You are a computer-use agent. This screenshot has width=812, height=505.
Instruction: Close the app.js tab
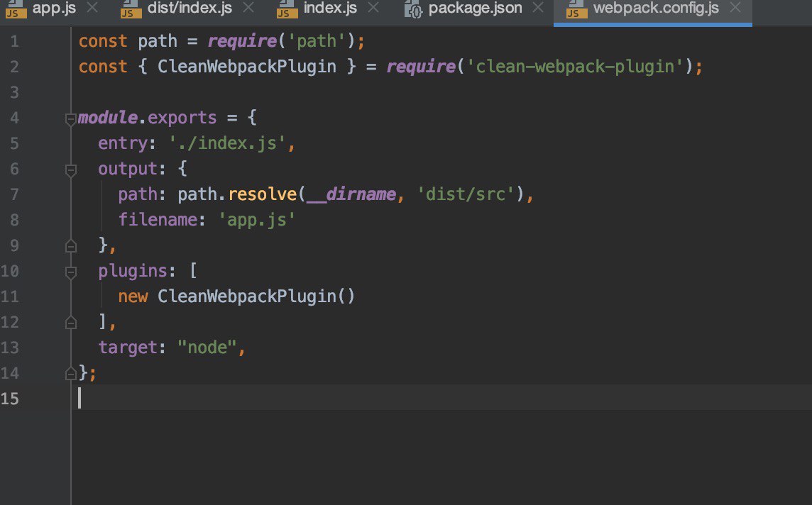tap(92, 8)
